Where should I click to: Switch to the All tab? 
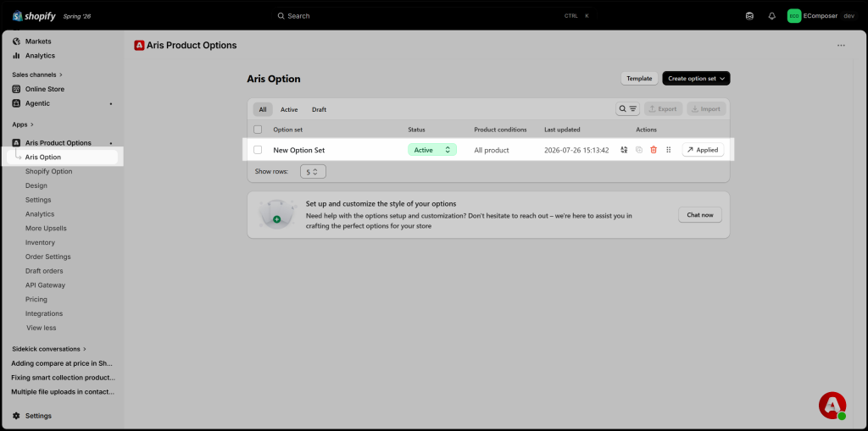click(263, 109)
